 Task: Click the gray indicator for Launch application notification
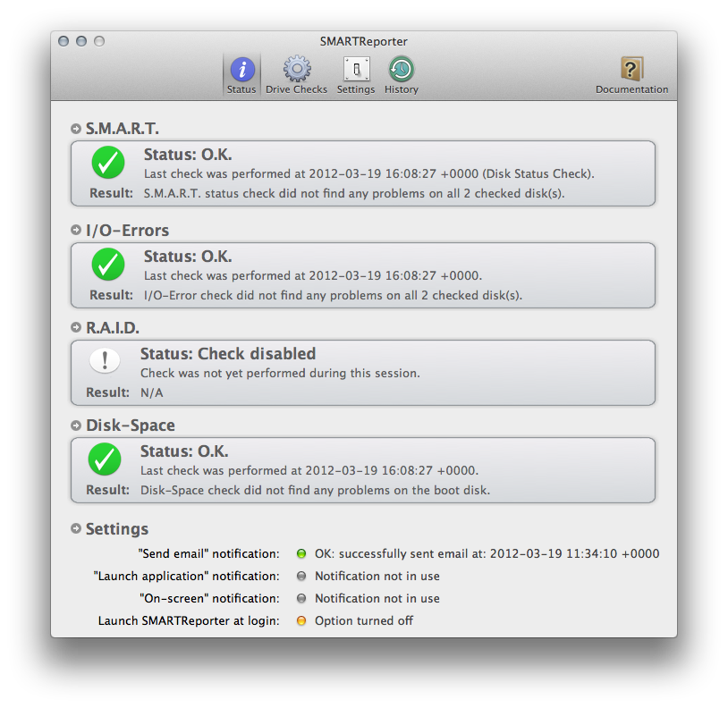301,576
